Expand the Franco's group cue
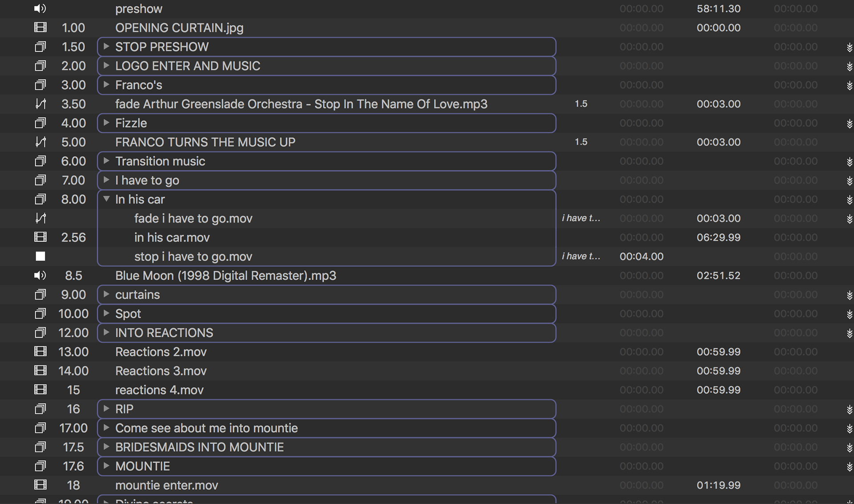The height and width of the screenshot is (504, 854). [x=106, y=85]
